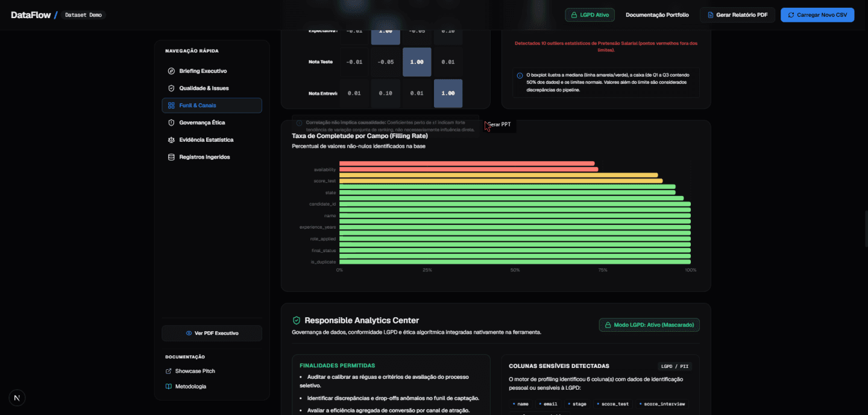This screenshot has height=415, width=868.
Task: Click the DataFlow logo text
Action: (x=31, y=15)
